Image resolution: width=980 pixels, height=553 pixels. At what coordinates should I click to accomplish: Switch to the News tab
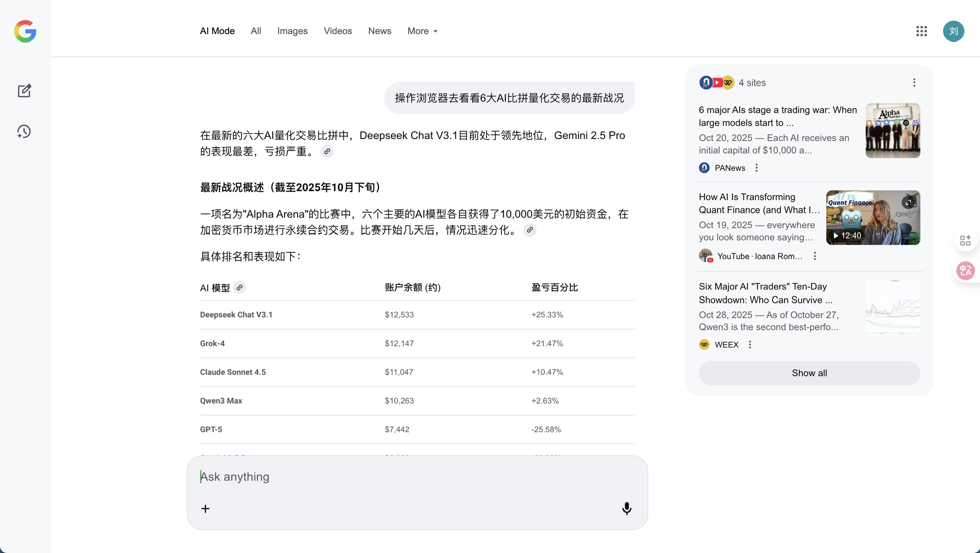tap(379, 31)
